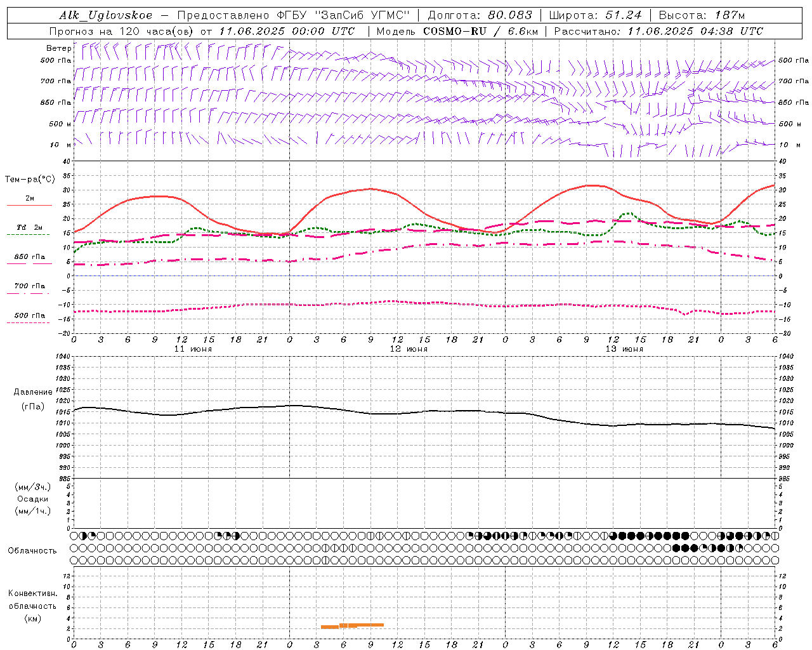This screenshot has width=812, height=650.
Task: Click the '700 гПа' temperature legend entry
Action: click(29, 286)
